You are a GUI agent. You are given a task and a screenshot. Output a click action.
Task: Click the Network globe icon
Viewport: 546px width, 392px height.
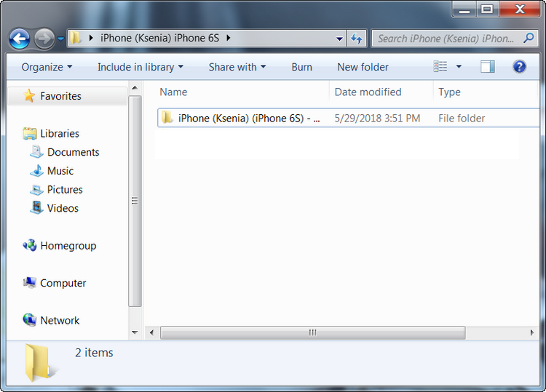point(30,320)
